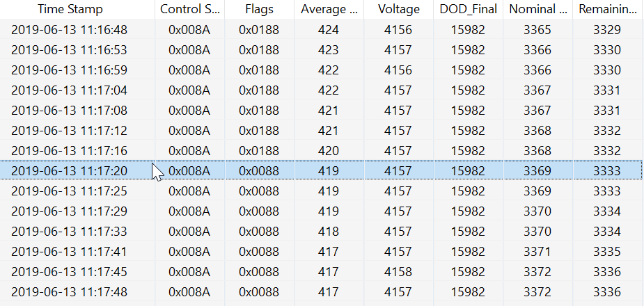Click the highlighted 11:17:20 row's timestamp
Viewport: 644px width, 306px height.
point(69,170)
